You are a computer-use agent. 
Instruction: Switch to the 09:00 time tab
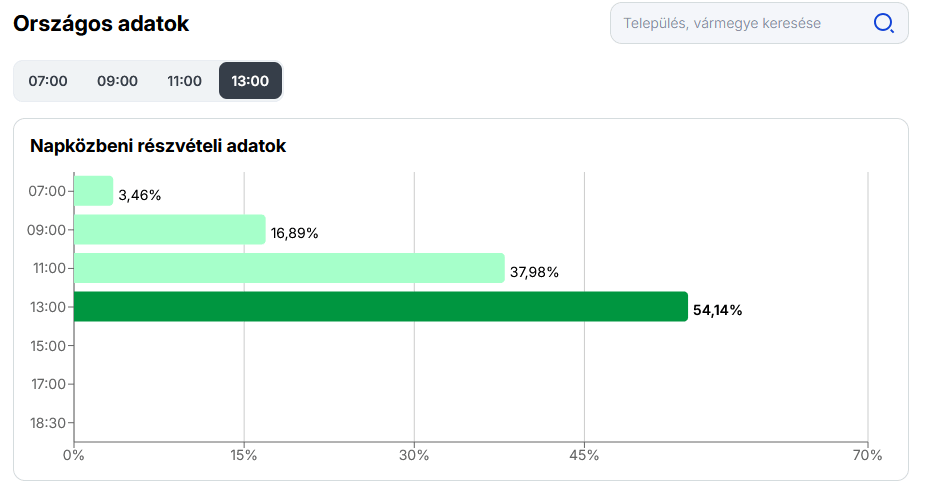click(x=117, y=81)
